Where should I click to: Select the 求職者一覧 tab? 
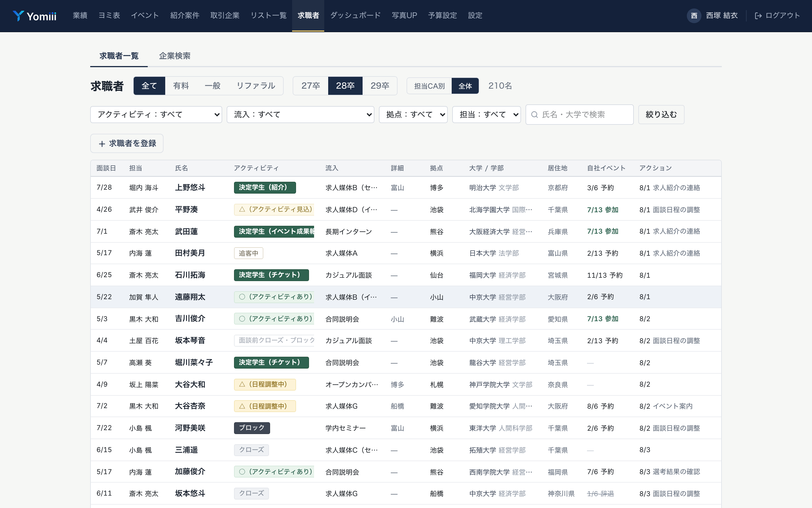tap(119, 56)
